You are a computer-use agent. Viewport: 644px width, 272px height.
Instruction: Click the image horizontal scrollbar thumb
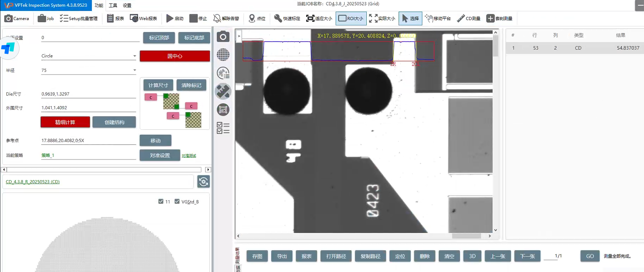coord(466,236)
